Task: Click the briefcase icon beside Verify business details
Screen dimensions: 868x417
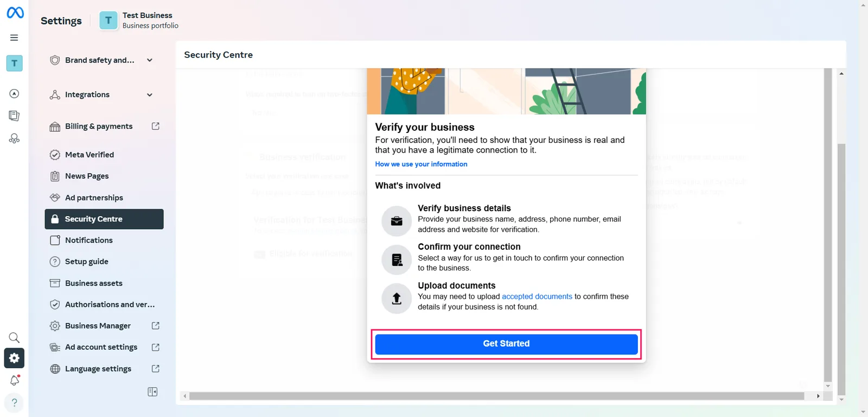Action: [x=397, y=221]
